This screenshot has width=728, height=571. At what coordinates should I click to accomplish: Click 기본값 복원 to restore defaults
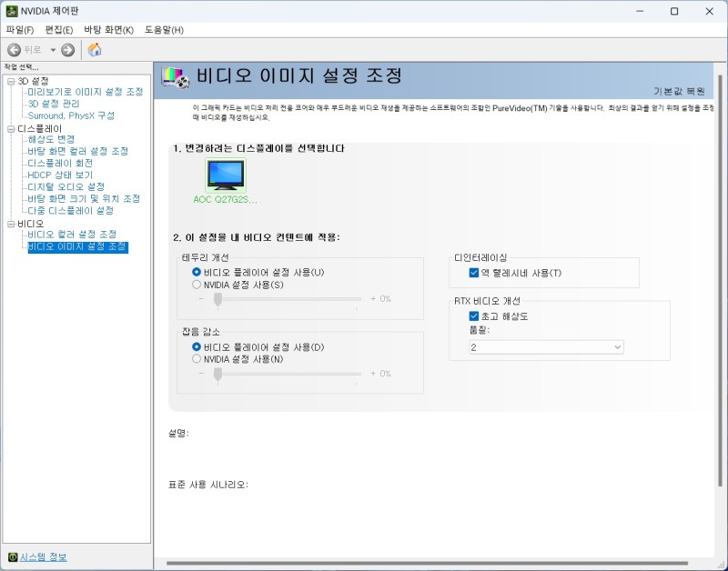(x=679, y=91)
